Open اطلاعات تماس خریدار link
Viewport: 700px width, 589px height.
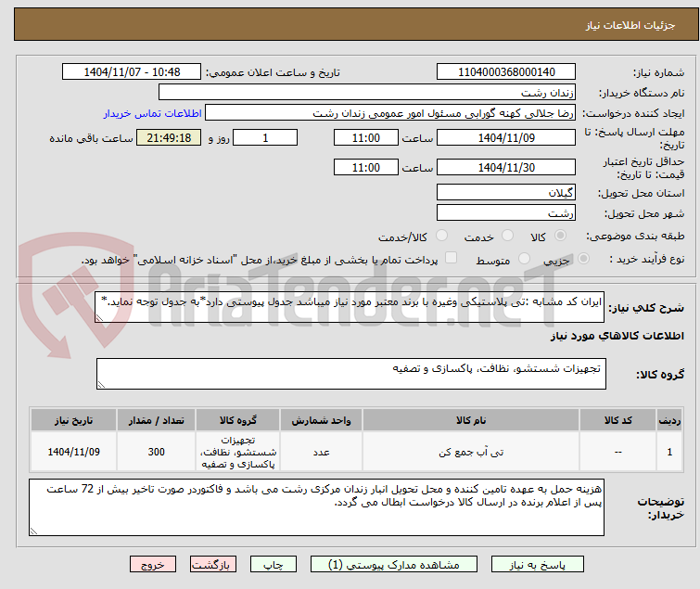(x=153, y=113)
